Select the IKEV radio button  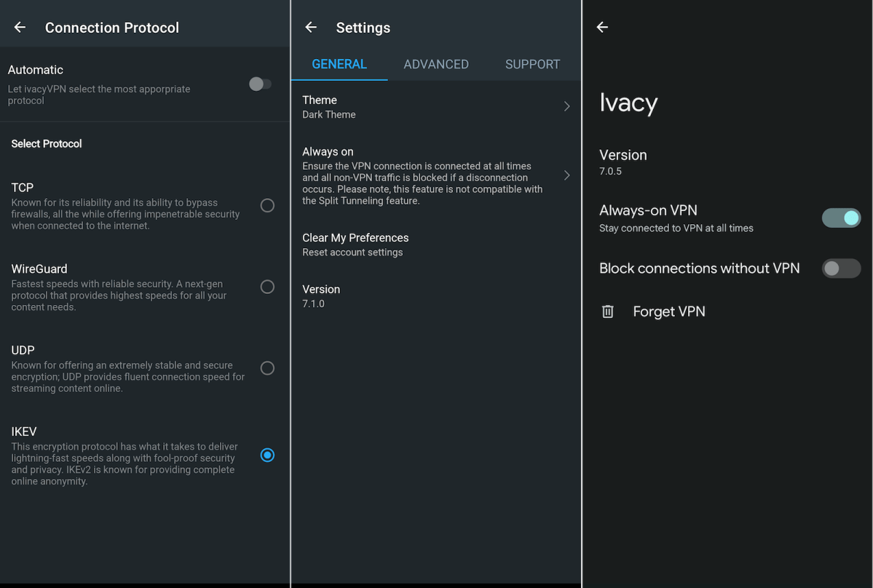pos(267,455)
